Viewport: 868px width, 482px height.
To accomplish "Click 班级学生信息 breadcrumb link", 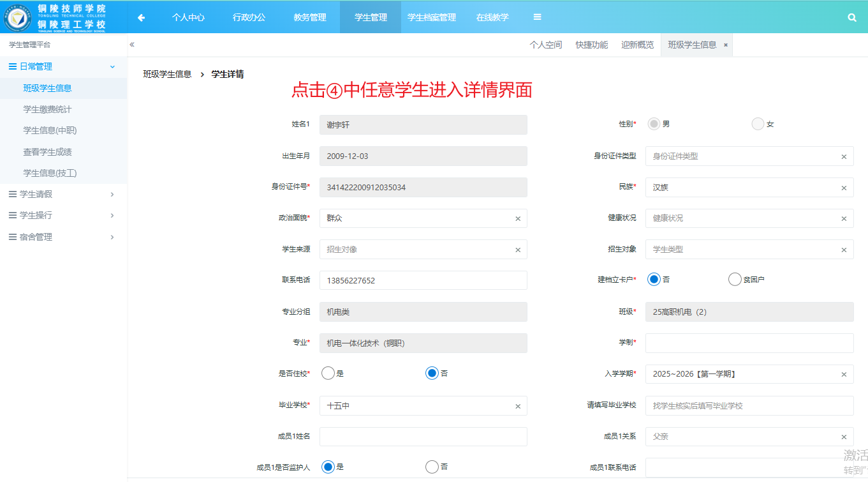I will (x=167, y=74).
